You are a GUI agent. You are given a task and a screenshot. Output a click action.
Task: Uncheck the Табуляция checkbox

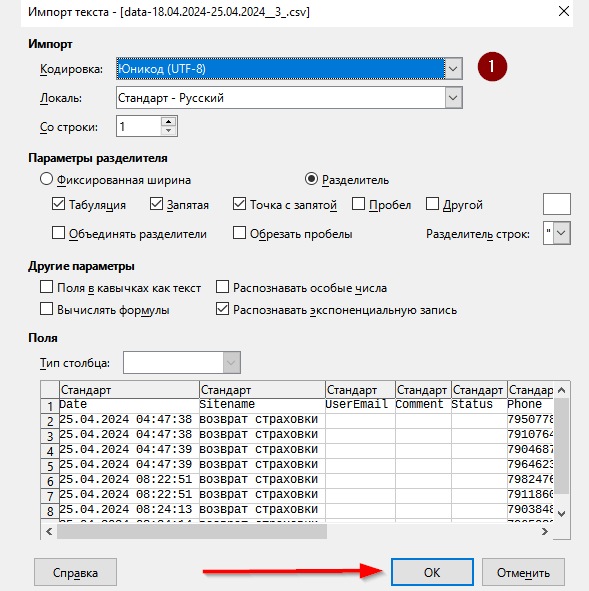(x=58, y=204)
